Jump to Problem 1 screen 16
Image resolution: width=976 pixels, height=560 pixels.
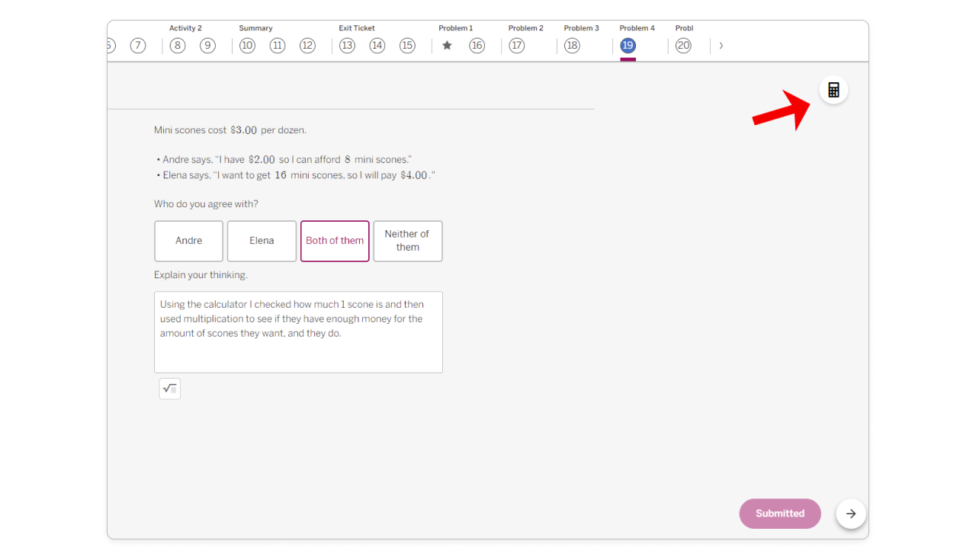pos(477,46)
